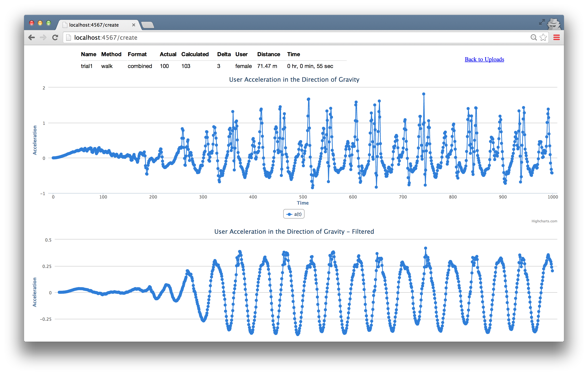This screenshot has height=375, width=588.
Task: Click the trial1 name cell
Action: 87,66
